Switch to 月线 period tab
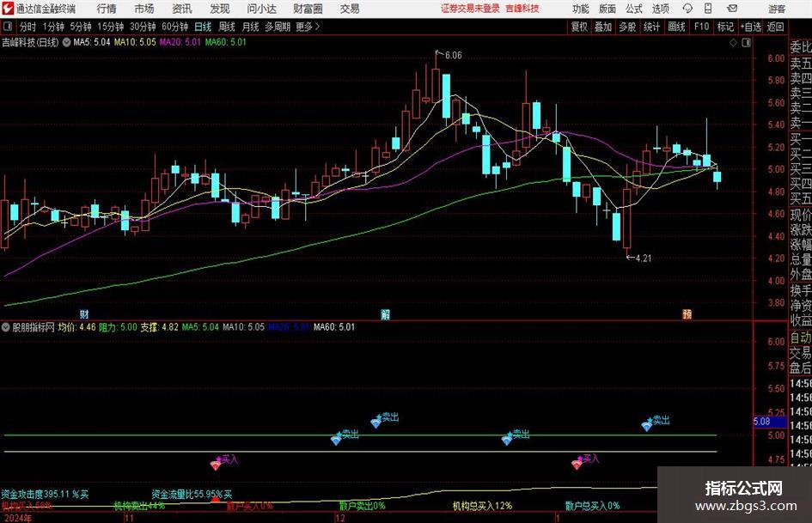 coord(250,27)
